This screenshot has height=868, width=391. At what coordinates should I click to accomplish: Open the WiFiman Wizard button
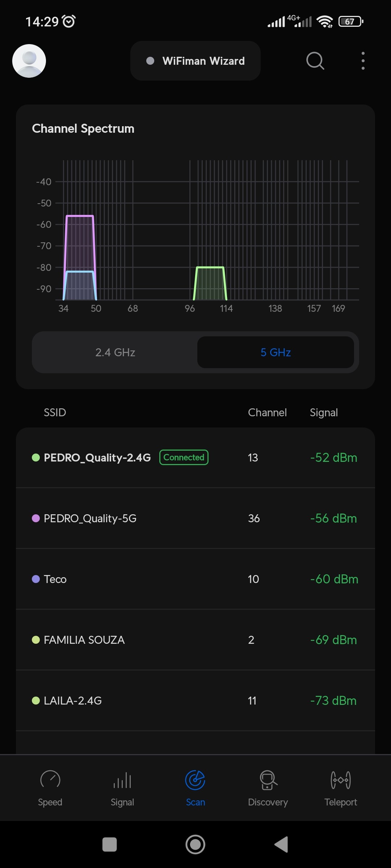point(195,61)
